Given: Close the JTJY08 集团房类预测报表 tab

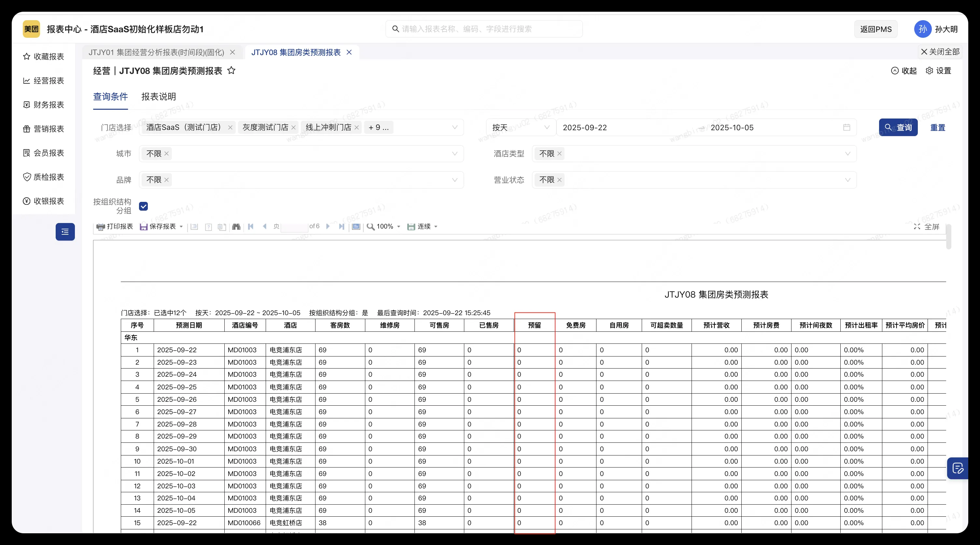Looking at the screenshot, I should (x=349, y=52).
